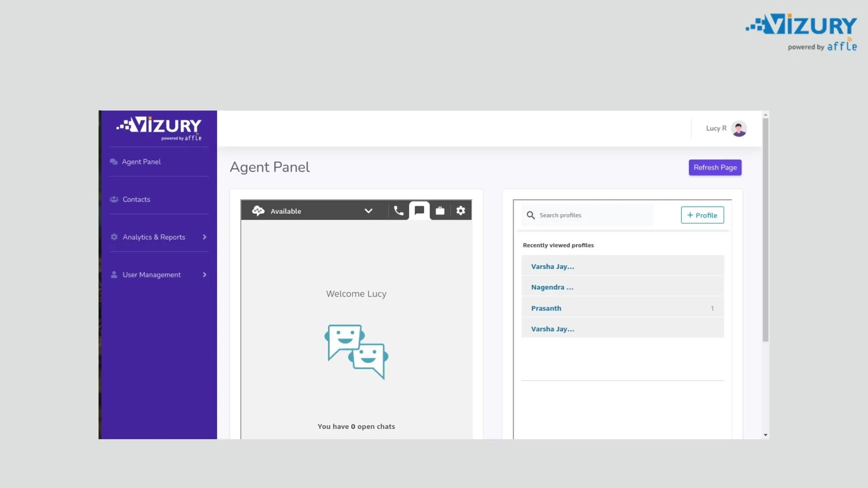The image size is (868, 488).
Task: Open the gear settings icon in widget
Action: [x=461, y=211]
